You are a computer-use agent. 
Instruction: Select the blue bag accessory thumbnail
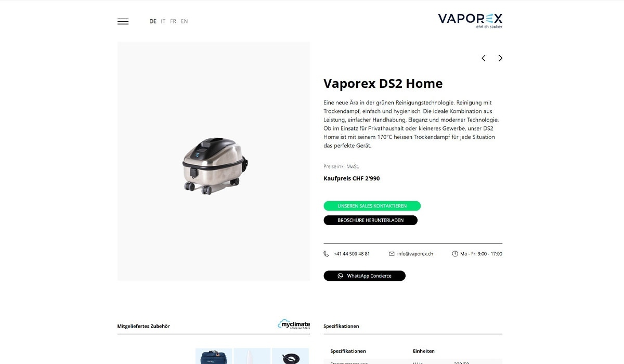coord(214,356)
